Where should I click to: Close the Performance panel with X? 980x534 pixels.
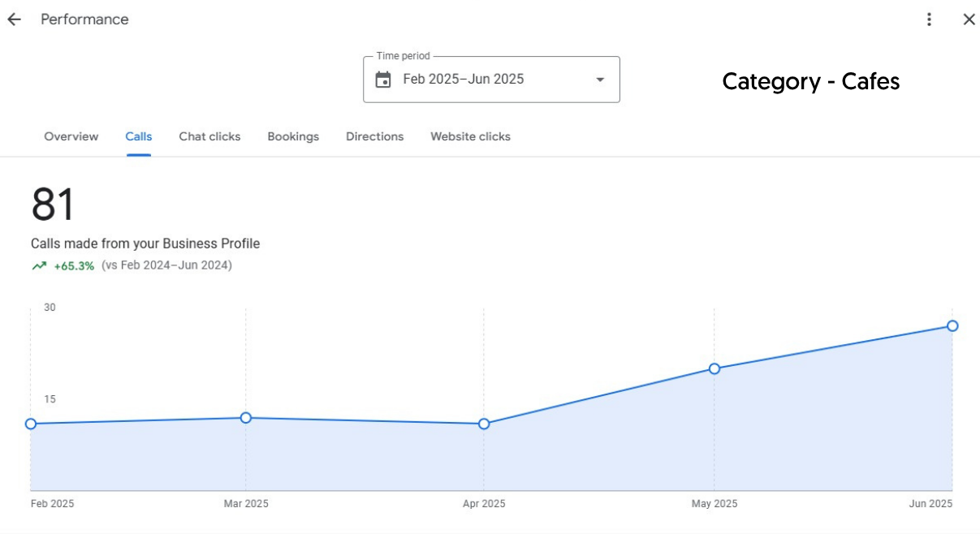[969, 19]
